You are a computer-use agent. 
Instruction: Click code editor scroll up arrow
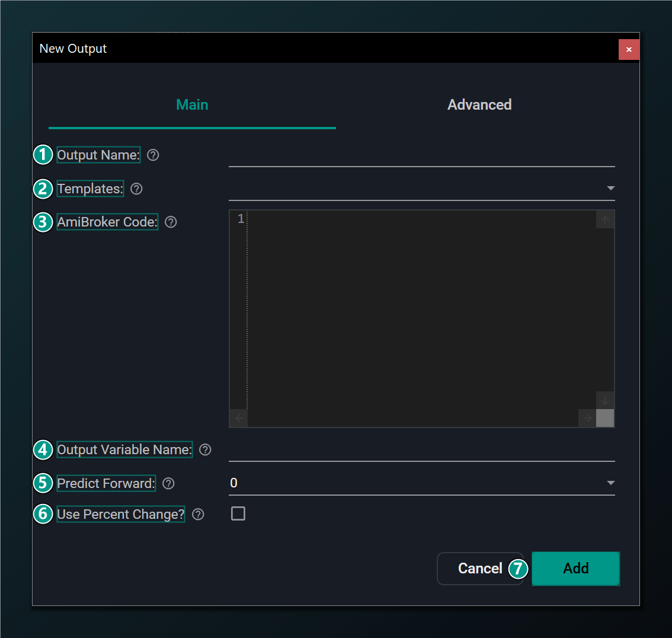[604, 220]
